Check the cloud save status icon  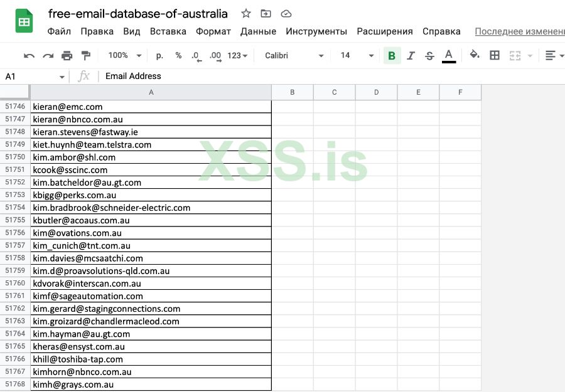(286, 14)
